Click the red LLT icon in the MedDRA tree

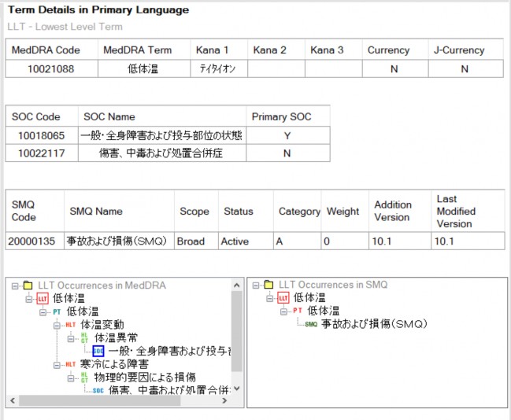(43, 298)
